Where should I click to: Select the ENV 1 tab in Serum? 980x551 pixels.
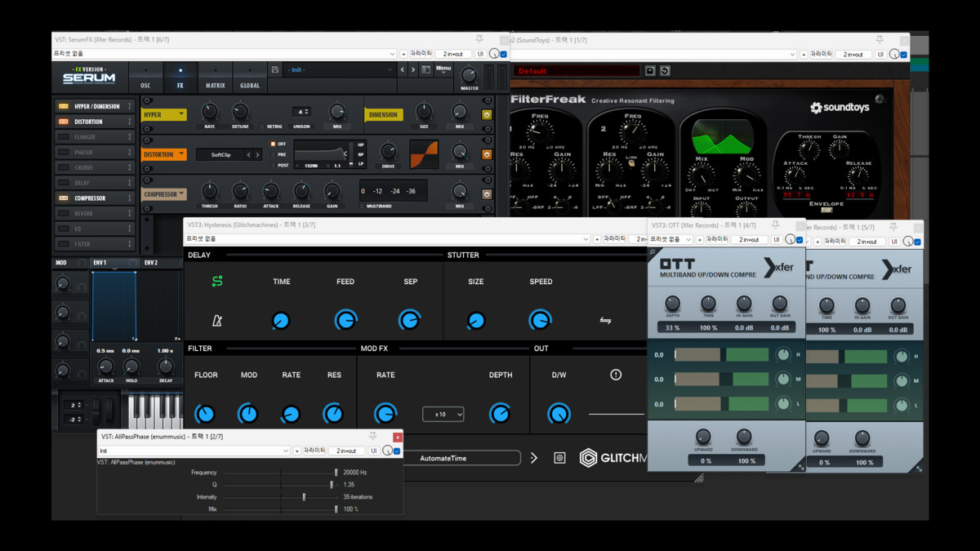tap(113, 263)
